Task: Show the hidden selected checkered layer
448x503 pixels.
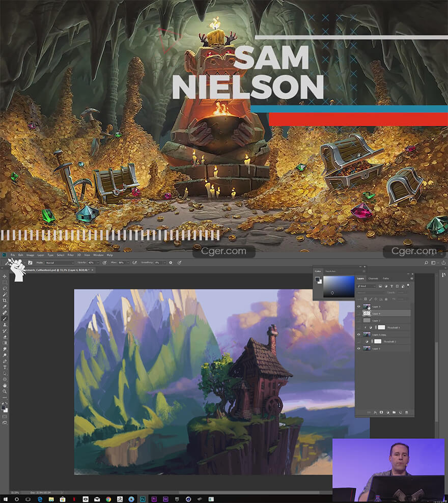Action: (x=358, y=314)
